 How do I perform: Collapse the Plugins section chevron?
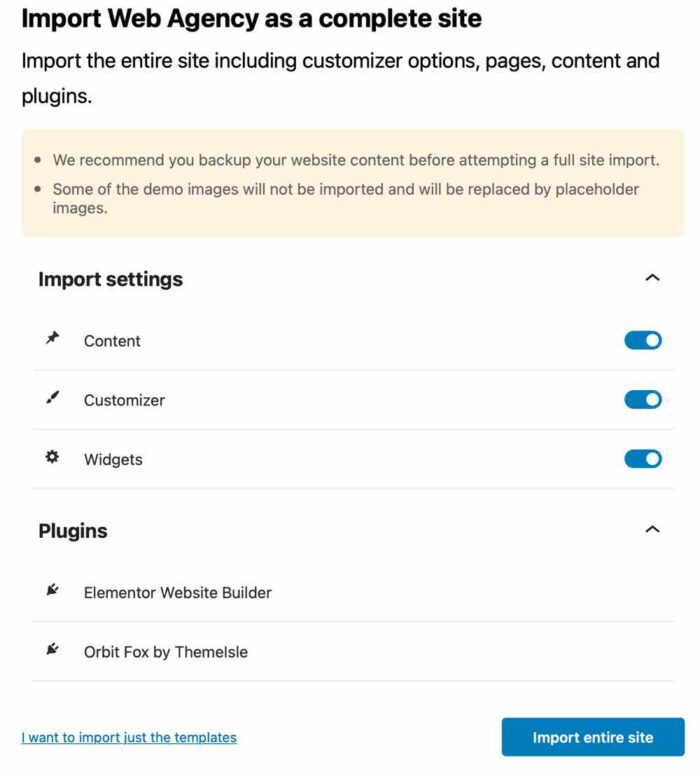click(x=653, y=530)
